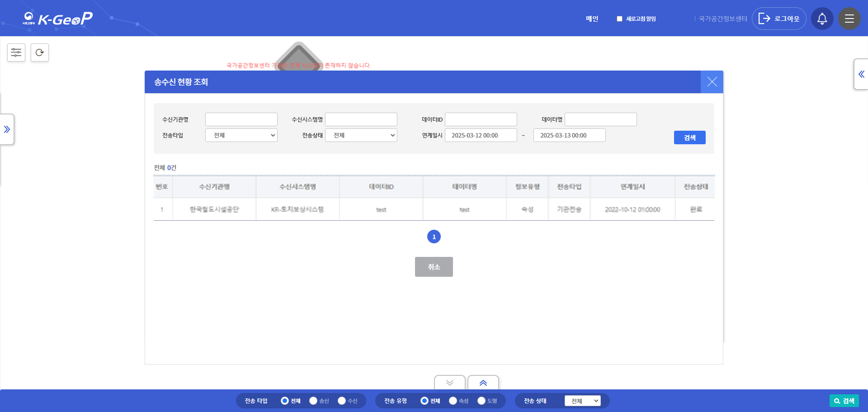Collapse bottom panel with double-down chevron
The height and width of the screenshot is (412, 868).
click(x=449, y=383)
